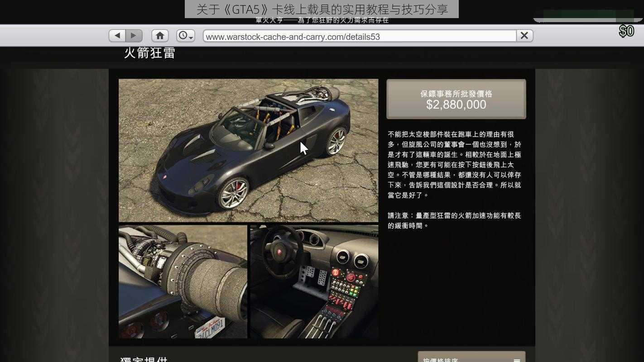The height and width of the screenshot is (362, 644).
Task: Click the warstock-cache-and-carry URL address field
Action: coord(360,36)
